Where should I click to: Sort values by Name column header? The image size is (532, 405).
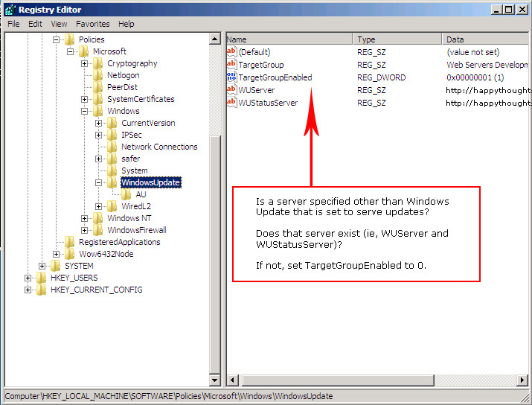click(x=289, y=39)
